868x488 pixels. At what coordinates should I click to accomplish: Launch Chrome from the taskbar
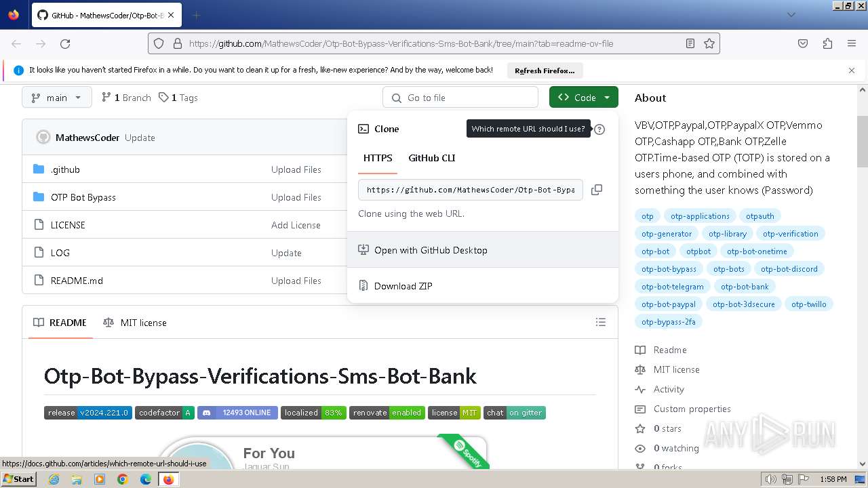coord(123,479)
